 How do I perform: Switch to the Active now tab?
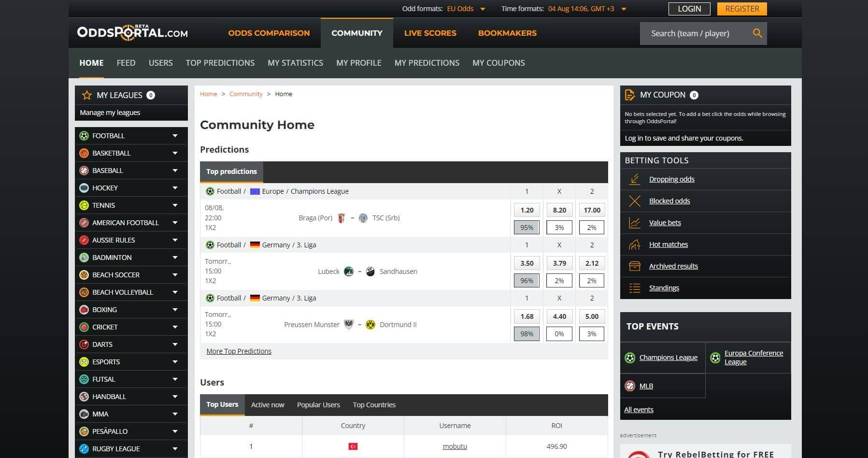(268, 404)
